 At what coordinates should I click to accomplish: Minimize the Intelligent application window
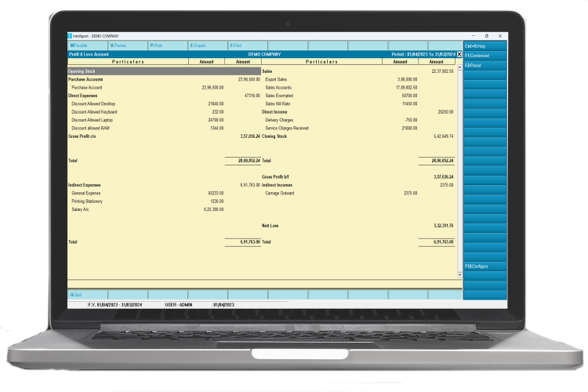pos(474,36)
